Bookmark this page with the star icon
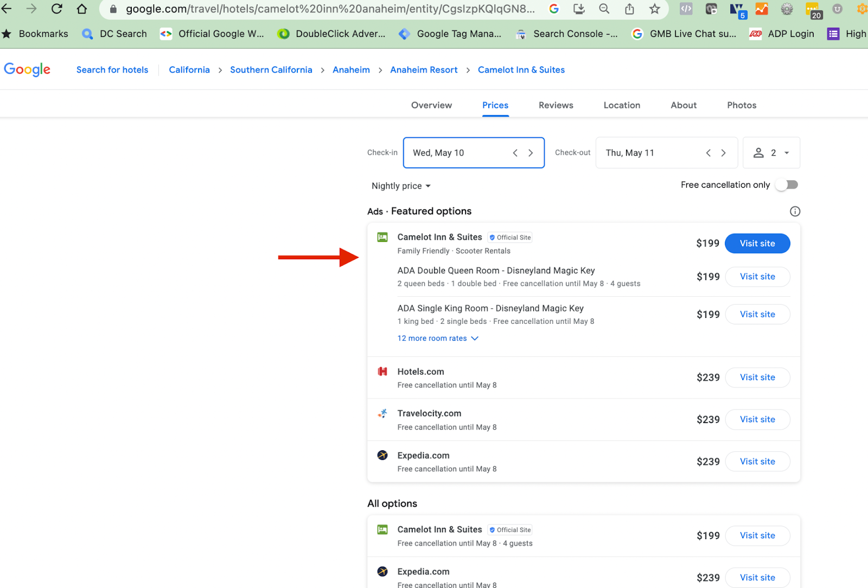 pos(655,9)
